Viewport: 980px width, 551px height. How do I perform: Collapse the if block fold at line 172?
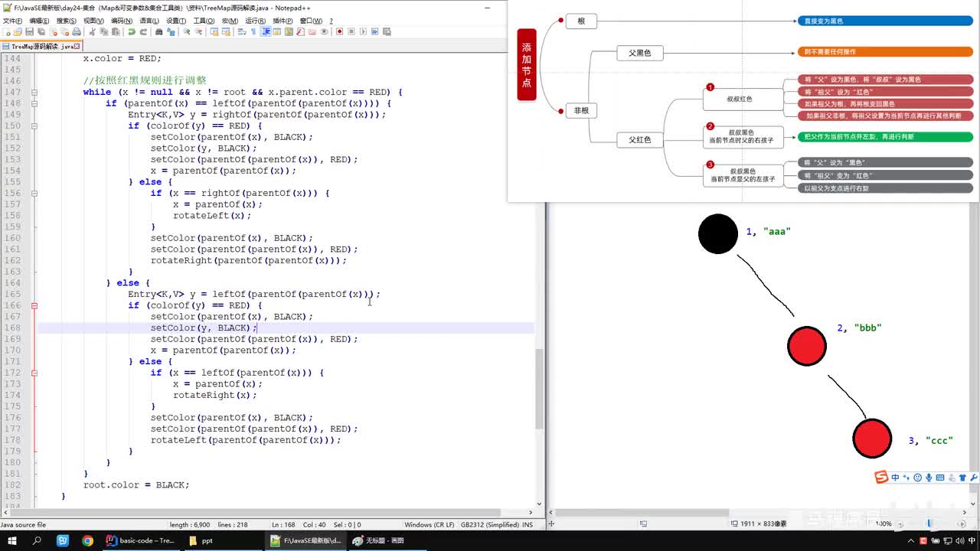point(34,373)
